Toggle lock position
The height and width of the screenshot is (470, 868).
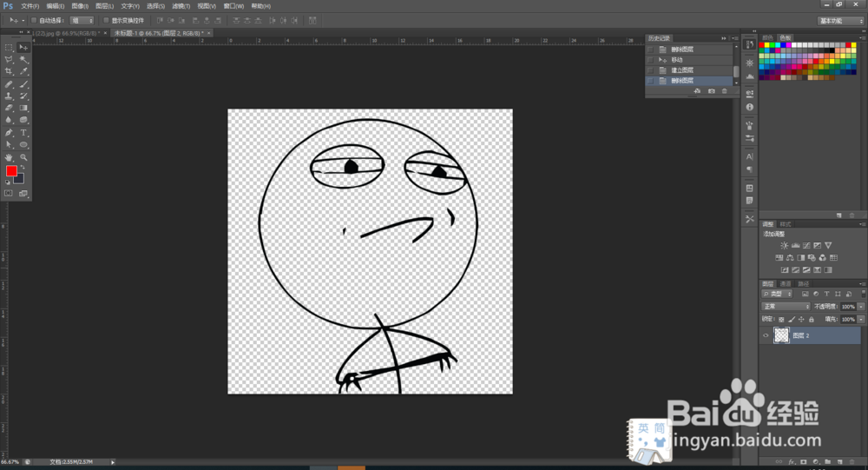[x=801, y=319]
